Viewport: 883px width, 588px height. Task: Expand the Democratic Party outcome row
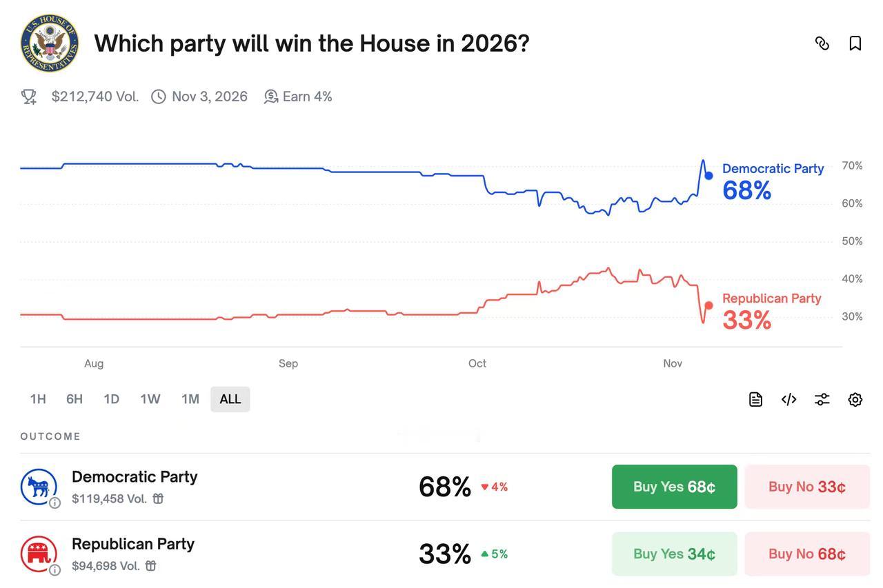135,476
